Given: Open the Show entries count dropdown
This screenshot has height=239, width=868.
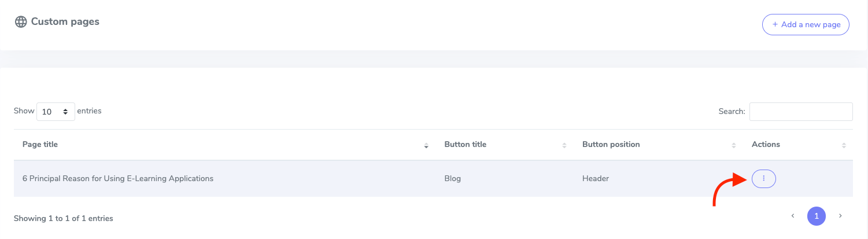Looking at the screenshot, I should (x=56, y=112).
